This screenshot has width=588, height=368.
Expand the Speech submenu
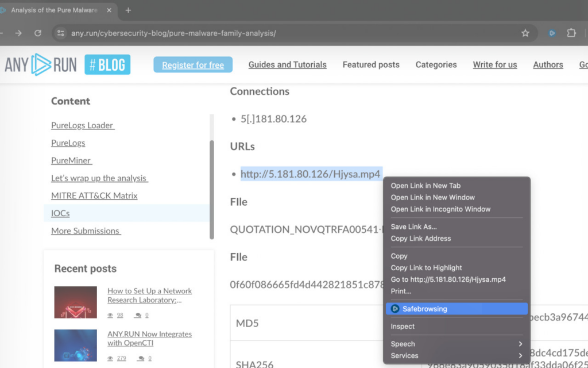coord(456,344)
